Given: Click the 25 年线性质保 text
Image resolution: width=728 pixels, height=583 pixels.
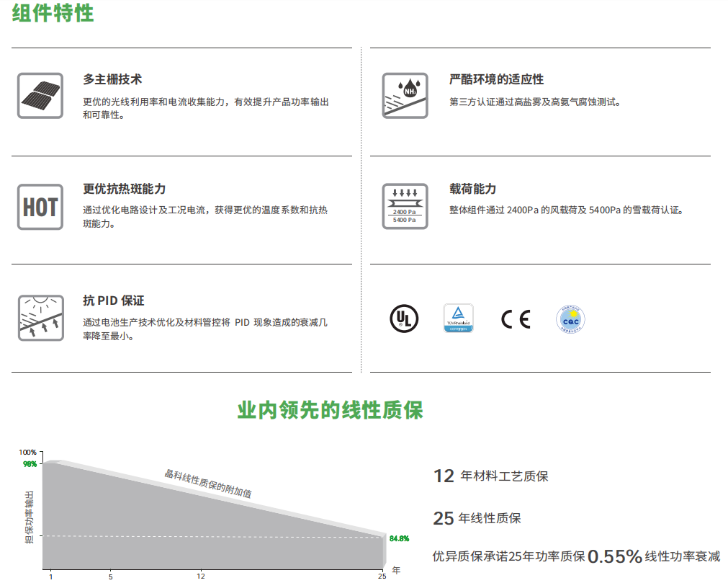Looking at the screenshot, I should point(477,518).
